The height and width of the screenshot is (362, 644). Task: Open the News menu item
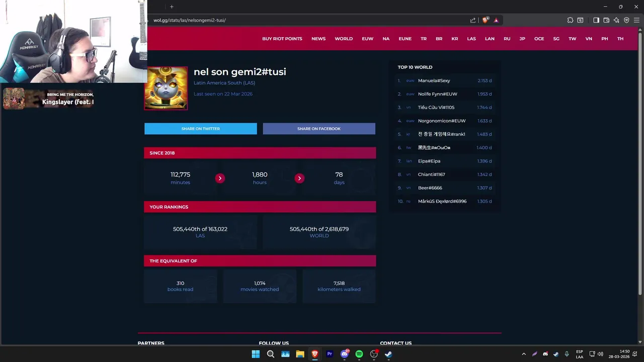point(318,39)
